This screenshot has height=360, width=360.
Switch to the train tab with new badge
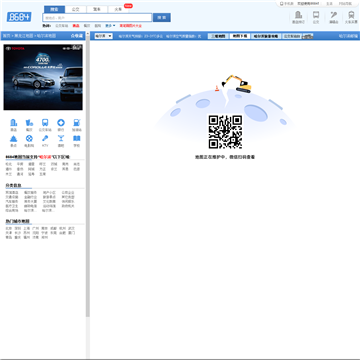119,9
